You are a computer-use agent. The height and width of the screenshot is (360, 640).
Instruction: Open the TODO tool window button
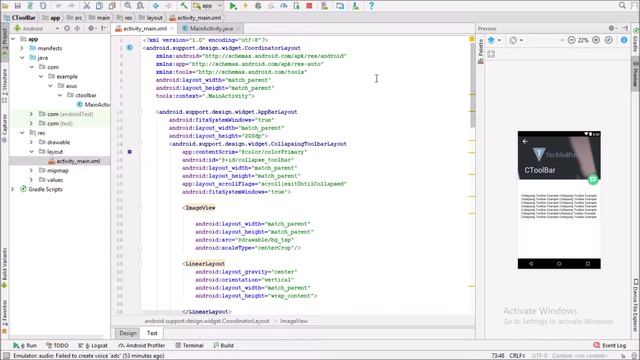[57, 345]
